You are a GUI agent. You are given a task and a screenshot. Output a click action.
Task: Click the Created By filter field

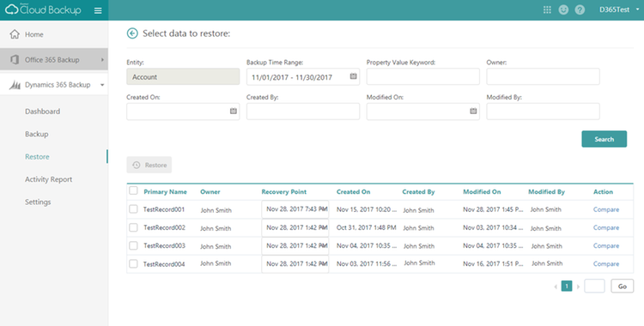pyautogui.click(x=303, y=112)
